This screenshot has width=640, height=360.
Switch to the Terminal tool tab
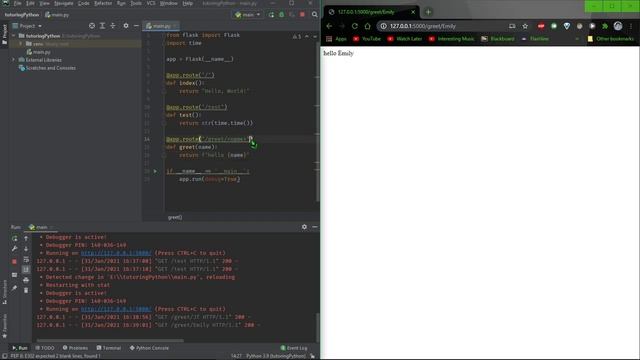(109, 348)
